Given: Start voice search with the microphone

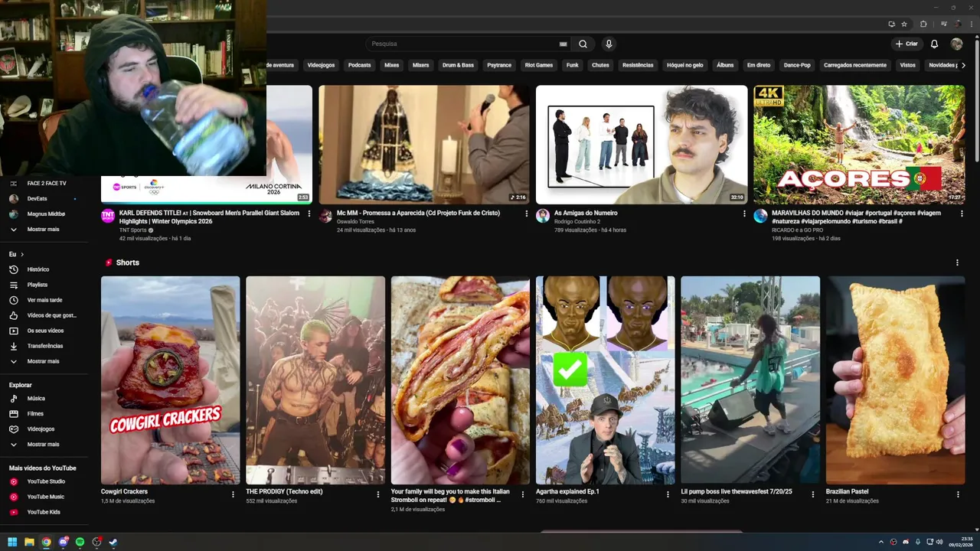Looking at the screenshot, I should [x=609, y=44].
